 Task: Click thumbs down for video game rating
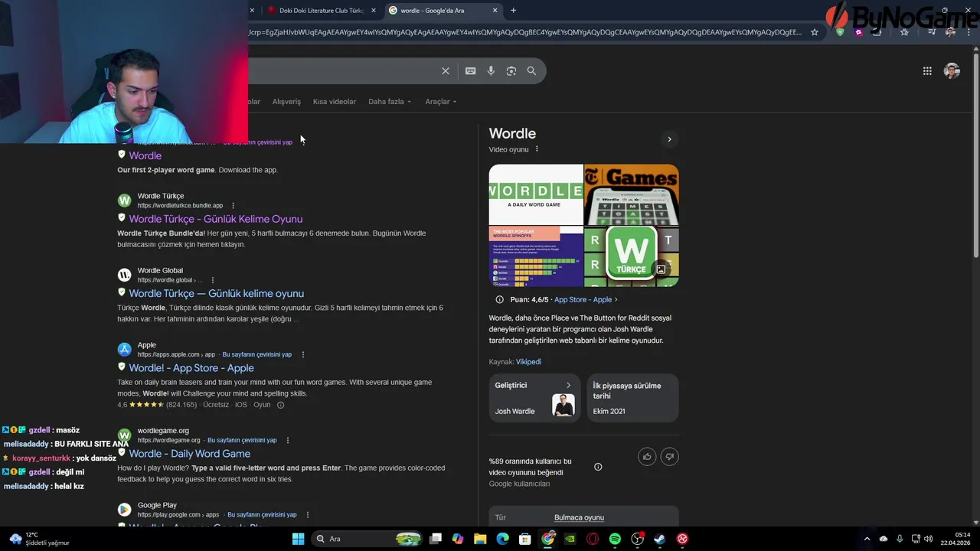(669, 456)
